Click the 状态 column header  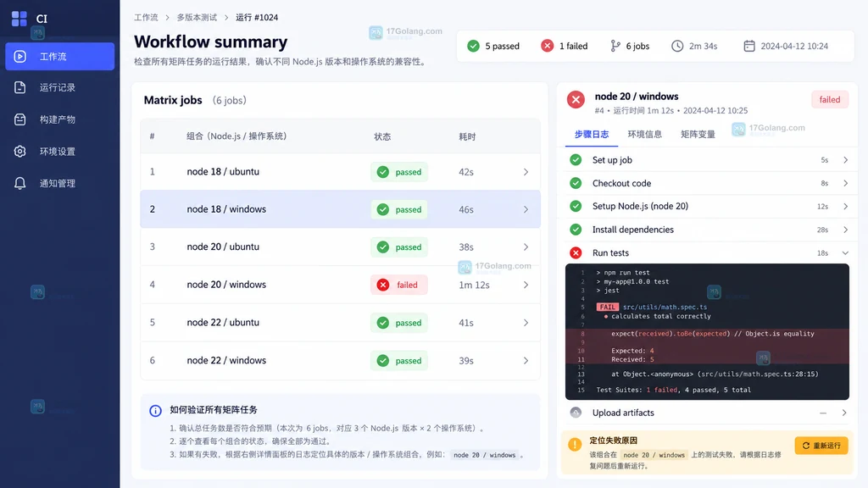click(382, 136)
